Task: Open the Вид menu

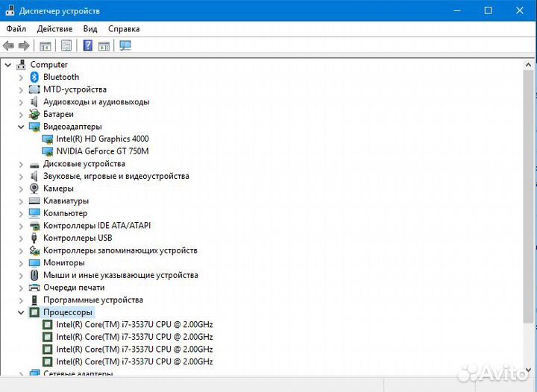Action: pos(90,29)
